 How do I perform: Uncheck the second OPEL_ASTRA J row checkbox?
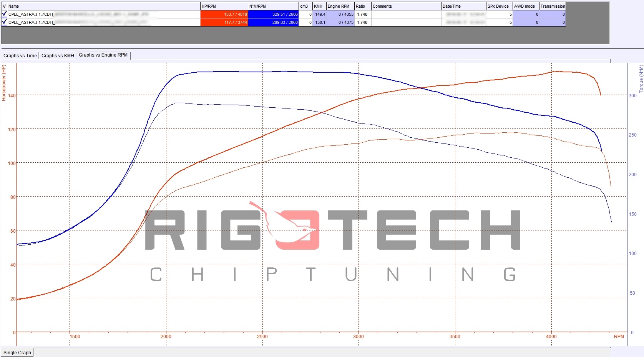coord(4,22)
